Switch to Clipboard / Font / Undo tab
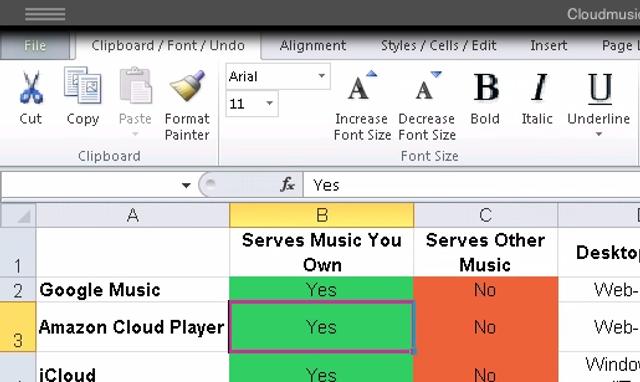The width and height of the screenshot is (640, 382). (168, 45)
